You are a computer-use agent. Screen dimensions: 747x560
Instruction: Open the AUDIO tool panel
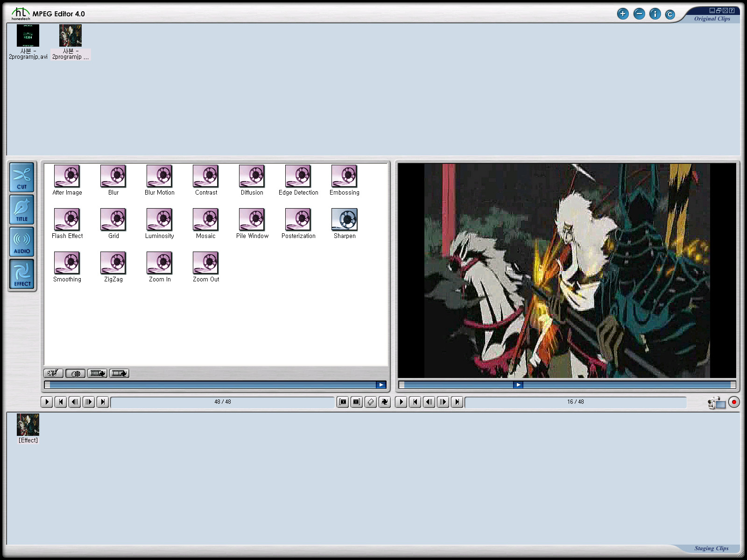22,242
